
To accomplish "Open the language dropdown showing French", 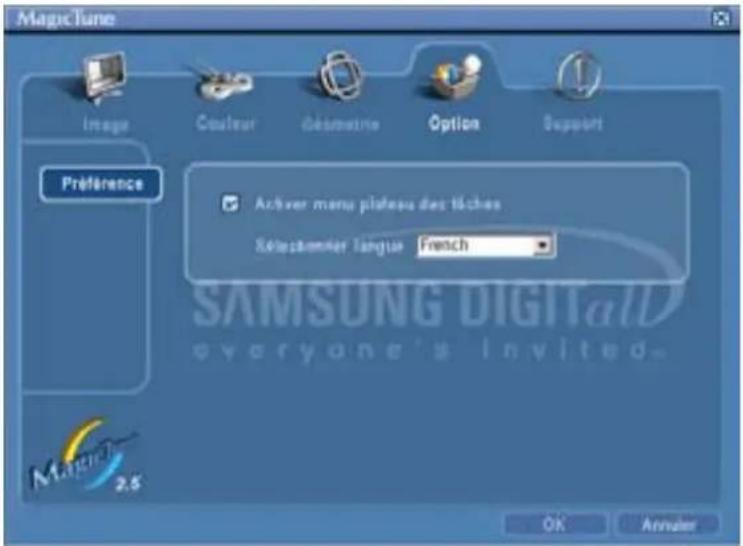I will 486,246.
